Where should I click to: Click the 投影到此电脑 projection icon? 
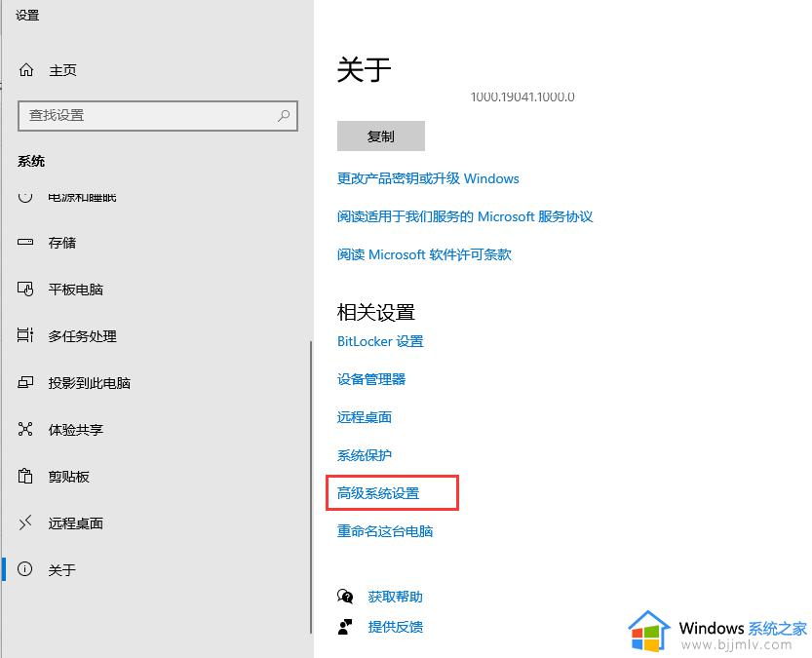tap(25, 382)
